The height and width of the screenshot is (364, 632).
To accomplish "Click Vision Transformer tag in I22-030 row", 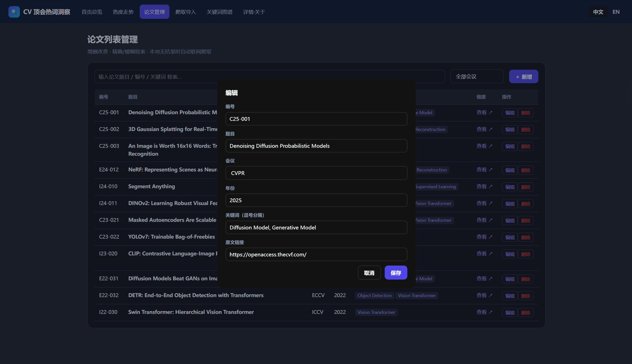I will [x=376, y=312].
